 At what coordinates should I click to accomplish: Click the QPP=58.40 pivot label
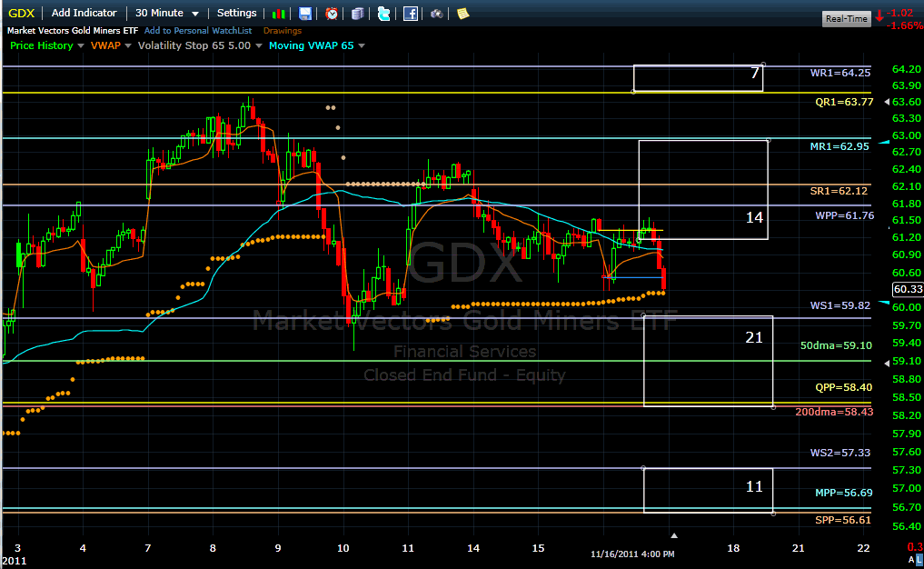[844, 387]
